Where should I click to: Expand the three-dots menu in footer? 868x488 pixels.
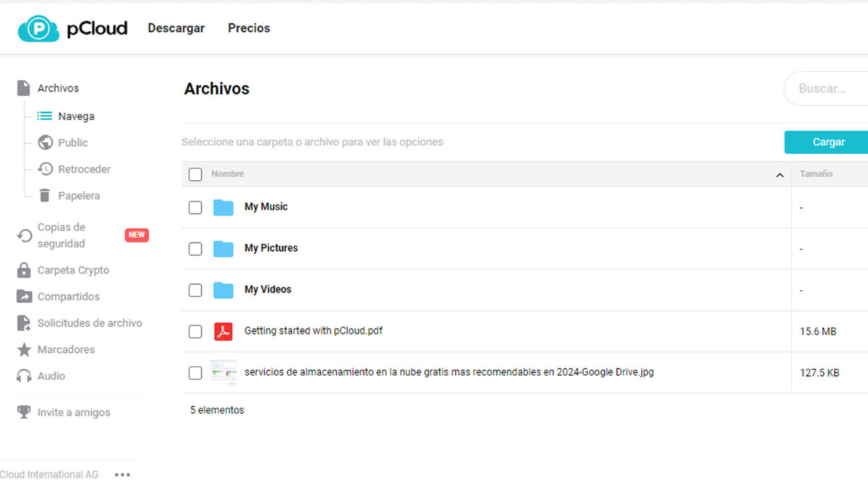coord(122,475)
